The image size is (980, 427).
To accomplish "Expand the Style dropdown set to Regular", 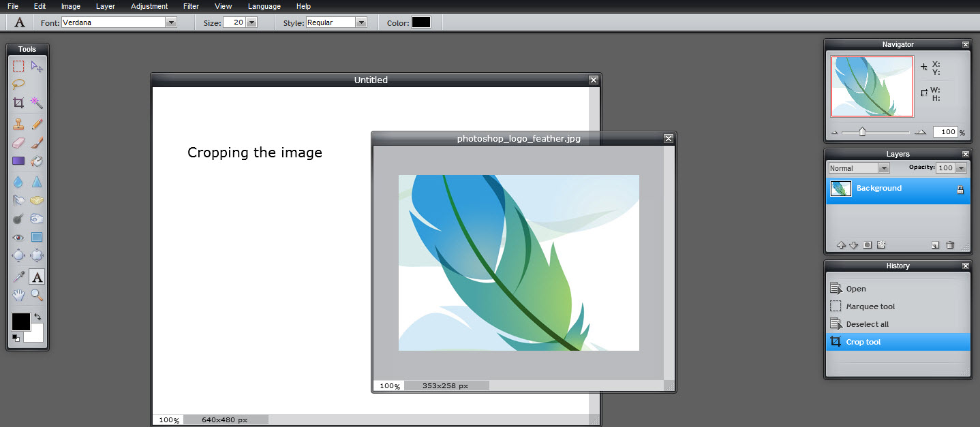I will [x=361, y=22].
